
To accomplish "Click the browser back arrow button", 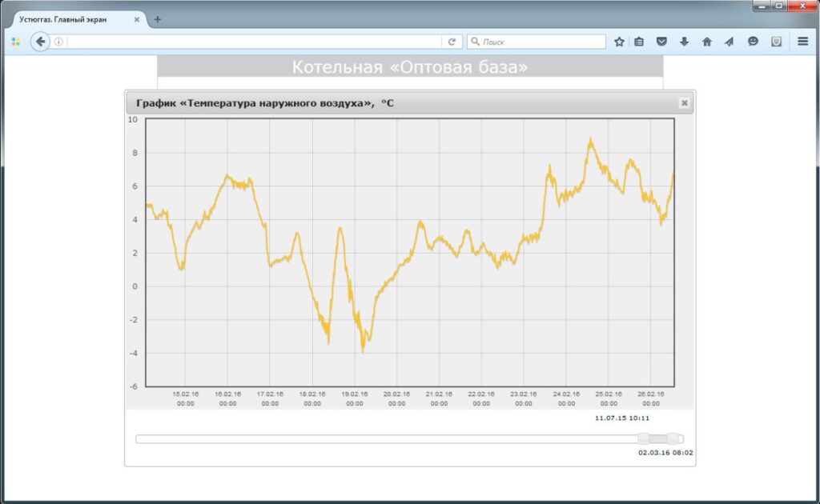I will 40,42.
